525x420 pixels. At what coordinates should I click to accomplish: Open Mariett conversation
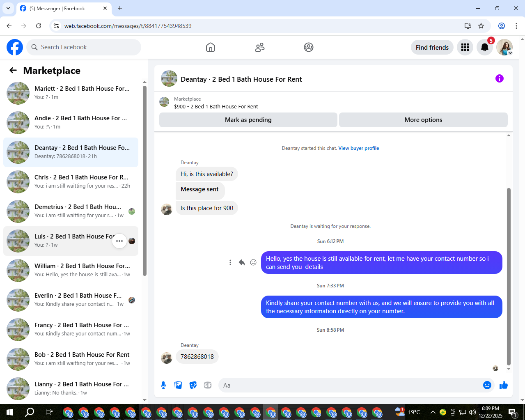pos(71,93)
